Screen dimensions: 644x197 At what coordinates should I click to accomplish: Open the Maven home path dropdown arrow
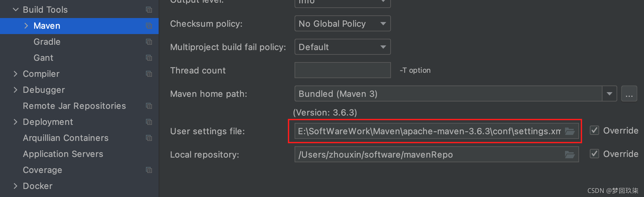tap(609, 94)
